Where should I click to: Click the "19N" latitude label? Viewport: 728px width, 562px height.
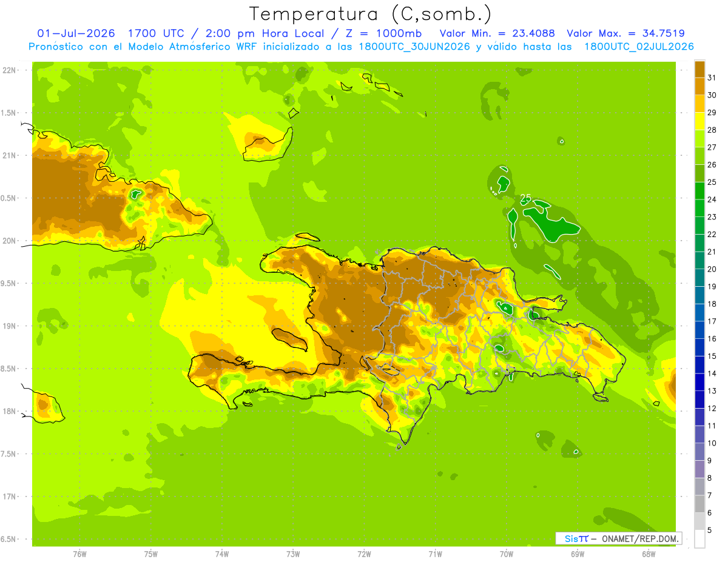tap(10, 326)
